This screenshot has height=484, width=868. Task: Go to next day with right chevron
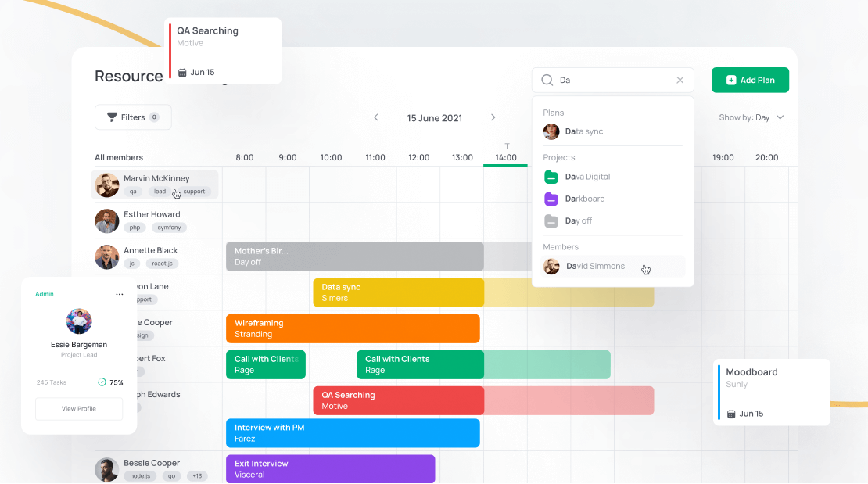click(493, 117)
